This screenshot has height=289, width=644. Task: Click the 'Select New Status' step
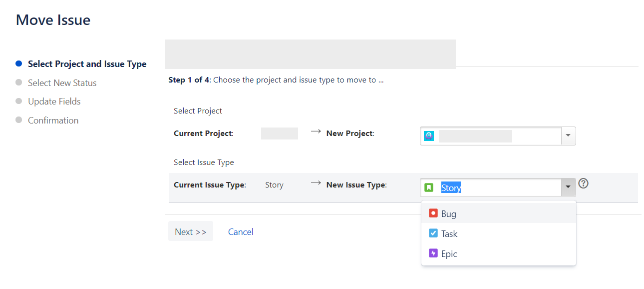pyautogui.click(x=62, y=83)
